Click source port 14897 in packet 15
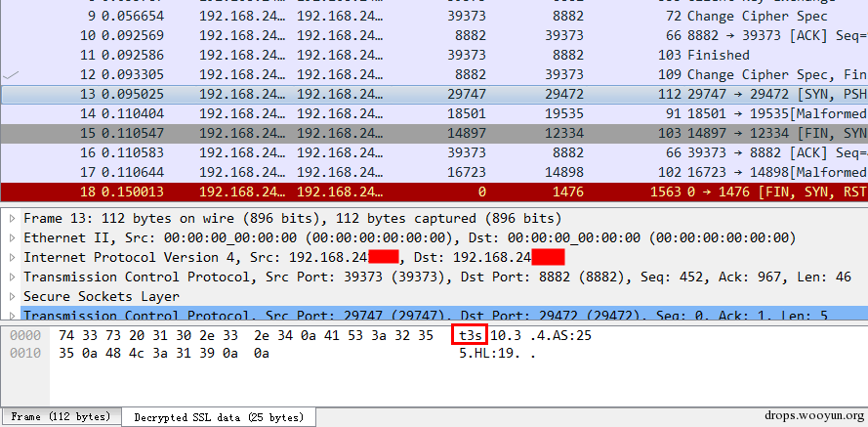This screenshot has width=868, height=427. tap(466, 133)
